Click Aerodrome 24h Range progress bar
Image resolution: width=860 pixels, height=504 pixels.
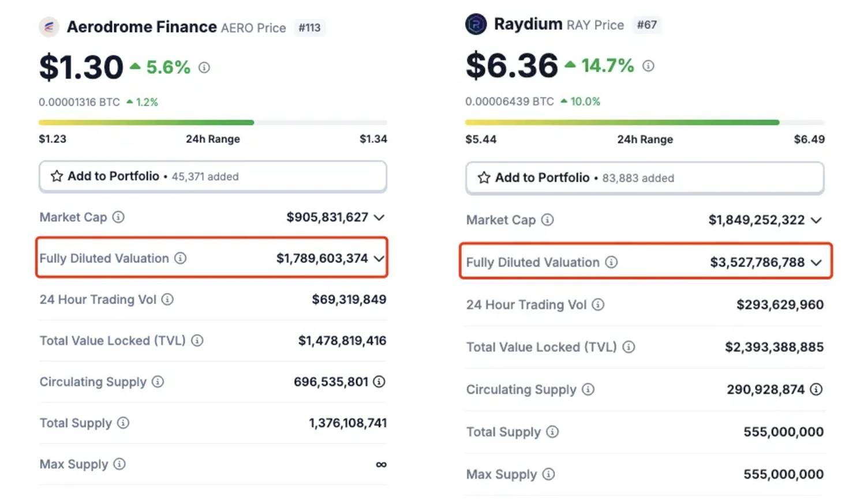212,122
